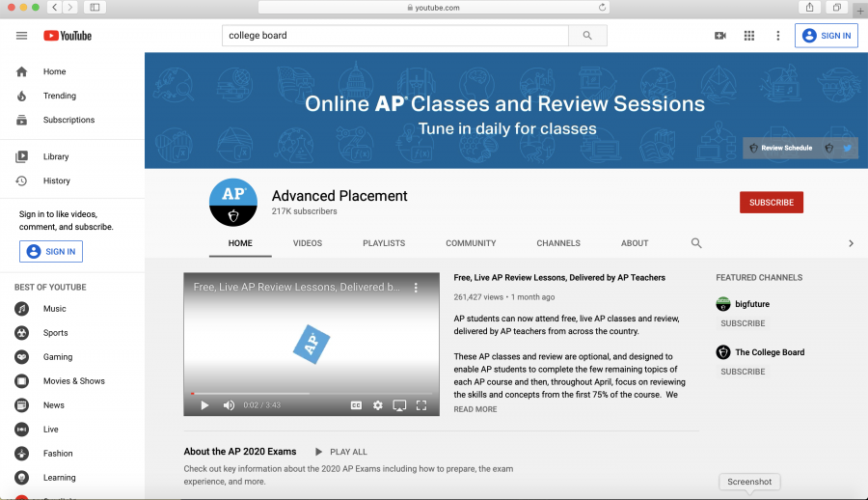Toggle the Safari sidebar button
868x500 pixels.
click(x=95, y=7)
